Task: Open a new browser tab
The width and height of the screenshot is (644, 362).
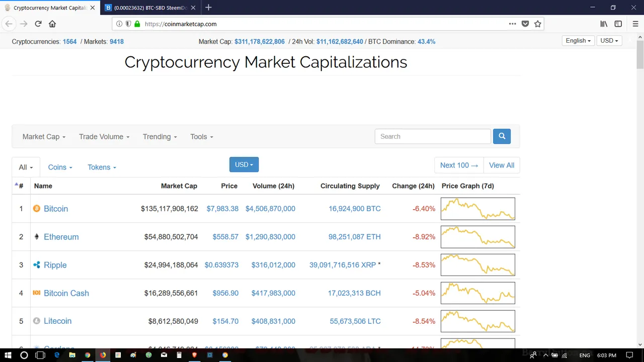Action: [208, 8]
